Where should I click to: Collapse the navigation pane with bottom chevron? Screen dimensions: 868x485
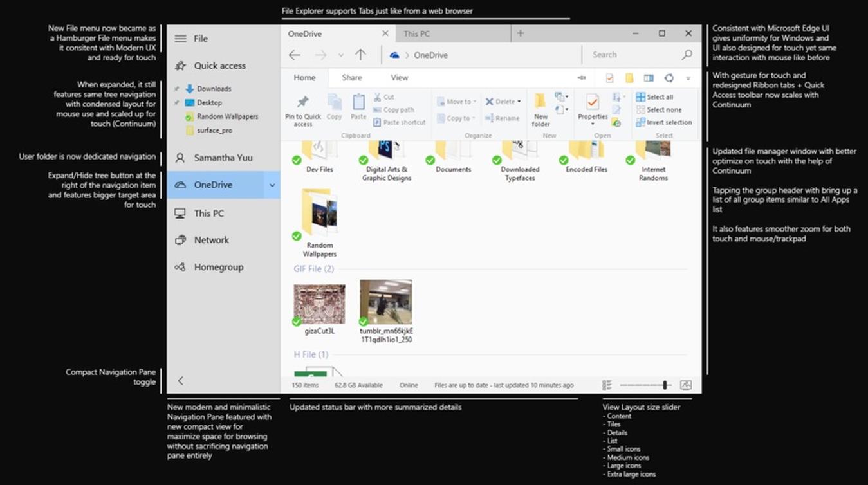[181, 381]
